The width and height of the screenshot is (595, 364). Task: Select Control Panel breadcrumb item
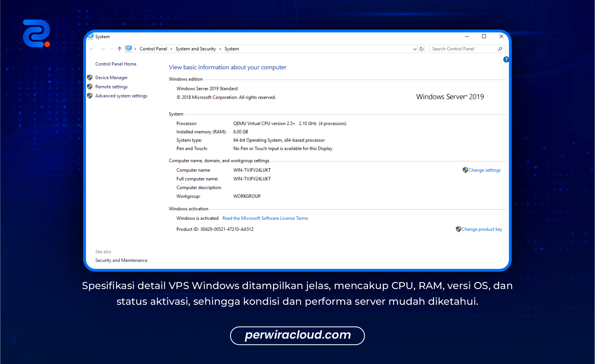[x=153, y=49]
